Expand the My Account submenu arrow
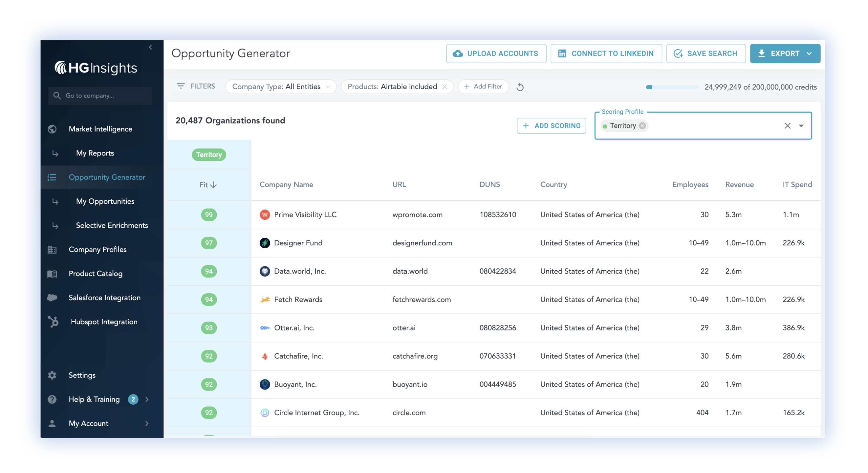The image size is (868, 473). [x=147, y=423]
